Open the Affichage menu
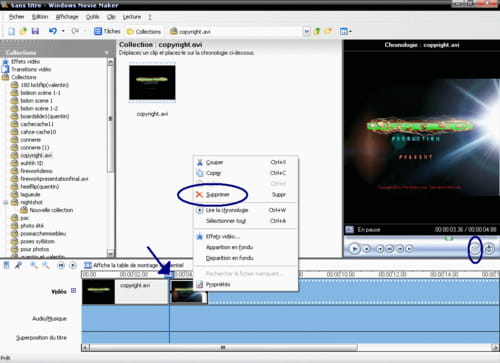 click(x=67, y=17)
